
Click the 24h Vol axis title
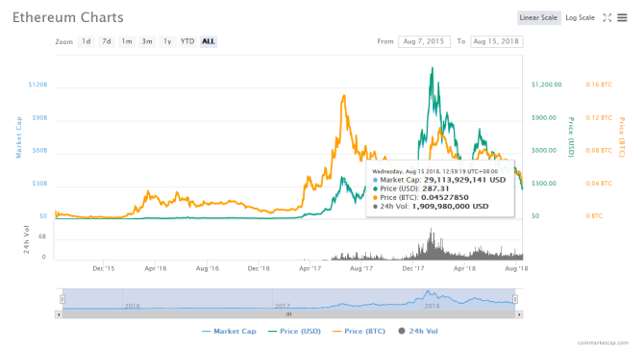(26, 239)
